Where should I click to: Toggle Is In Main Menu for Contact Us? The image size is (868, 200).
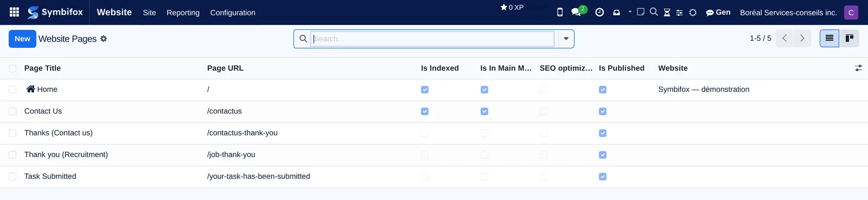(x=484, y=111)
